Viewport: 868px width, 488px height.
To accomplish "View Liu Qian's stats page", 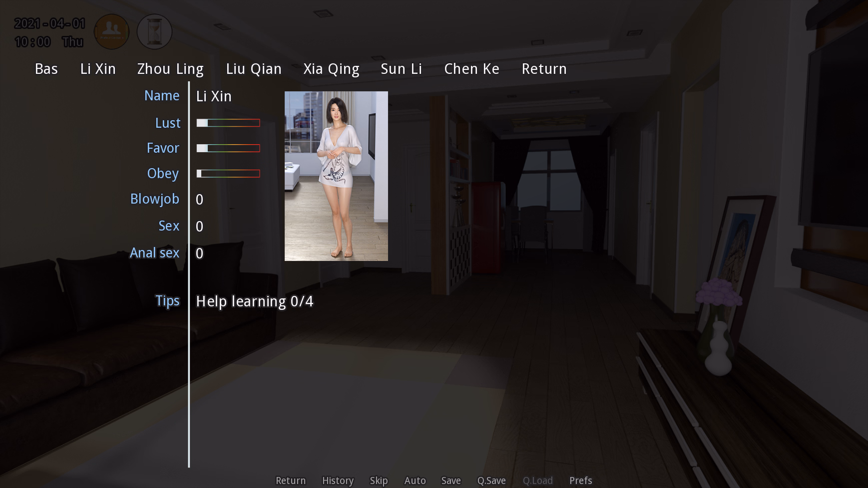I will tap(253, 69).
